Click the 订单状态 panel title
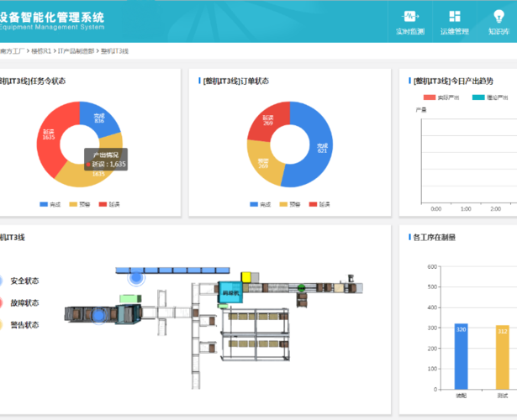517x420 pixels. click(x=236, y=81)
